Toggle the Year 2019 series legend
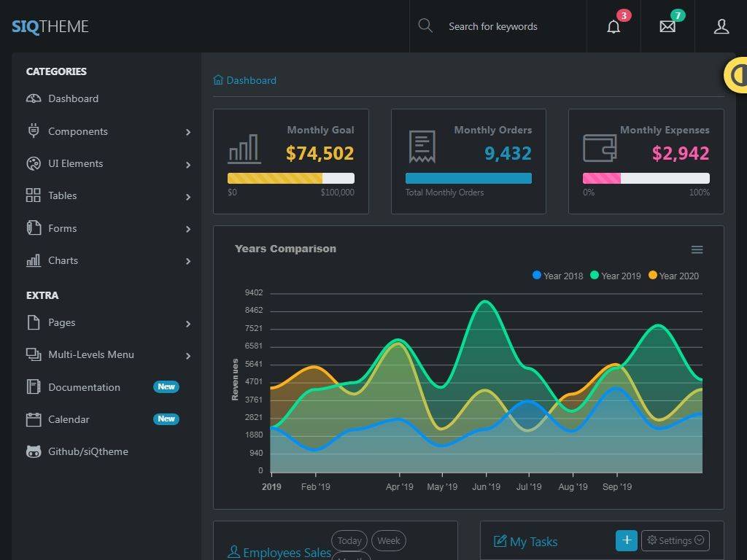The width and height of the screenshot is (747, 560). pos(616,276)
